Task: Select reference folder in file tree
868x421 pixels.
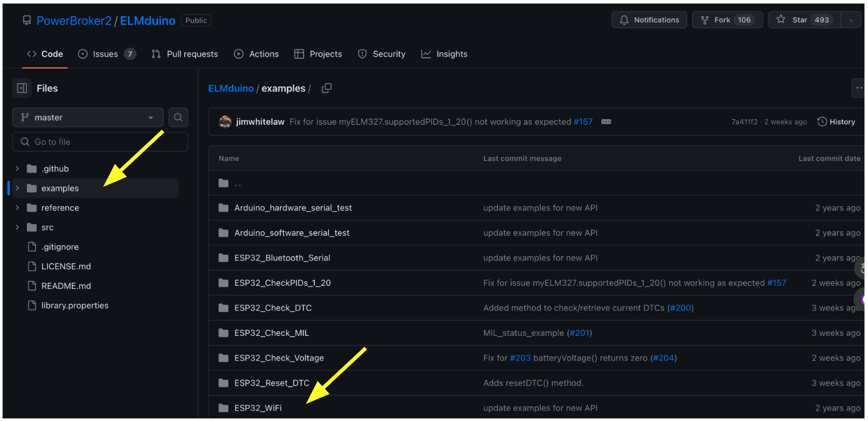Action: click(60, 208)
